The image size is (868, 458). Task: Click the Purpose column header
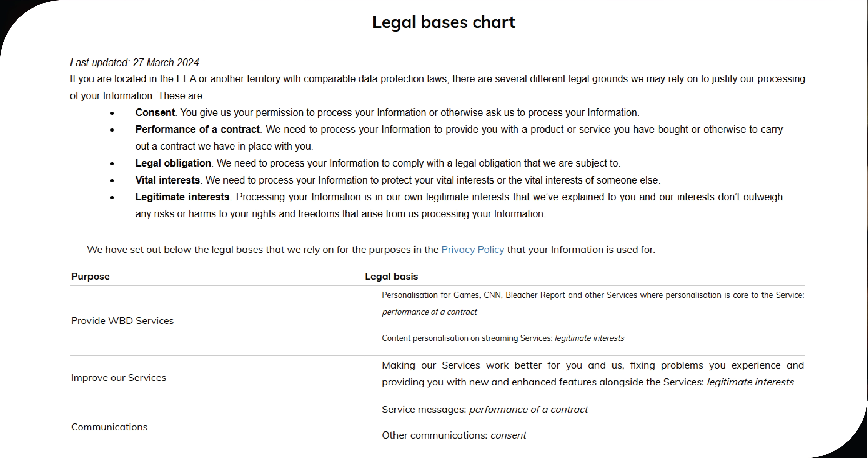(90, 277)
